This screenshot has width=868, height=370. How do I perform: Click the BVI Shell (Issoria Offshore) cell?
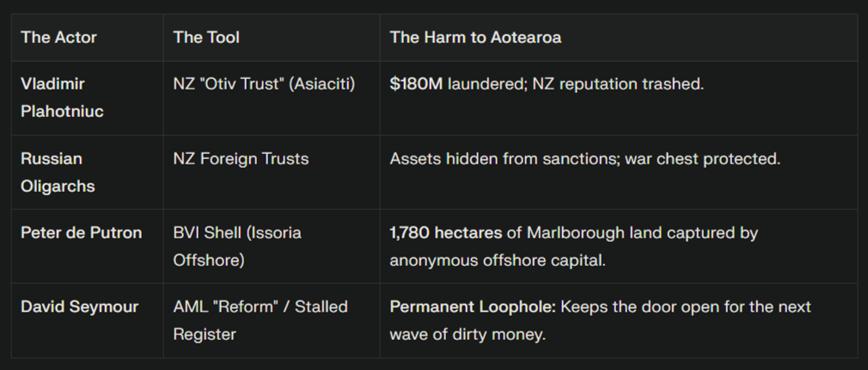pyautogui.click(x=237, y=246)
